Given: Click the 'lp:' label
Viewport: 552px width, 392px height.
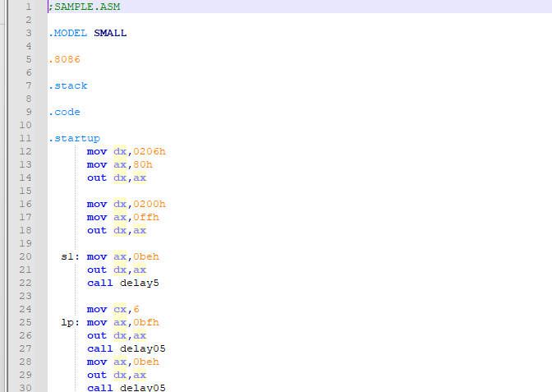Looking at the screenshot, I should [x=71, y=323].
